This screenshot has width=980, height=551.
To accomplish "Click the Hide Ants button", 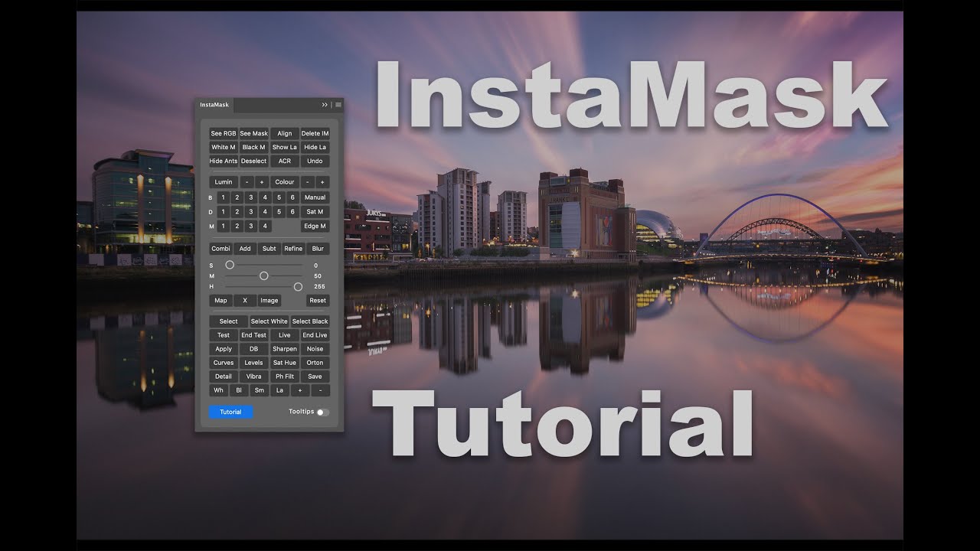I will pos(224,161).
